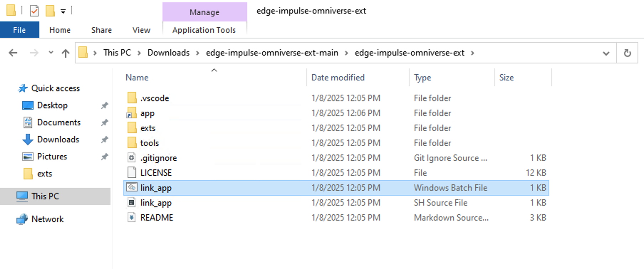Select Network in the navigation pane
The height and width of the screenshot is (269, 644).
pyautogui.click(x=48, y=219)
